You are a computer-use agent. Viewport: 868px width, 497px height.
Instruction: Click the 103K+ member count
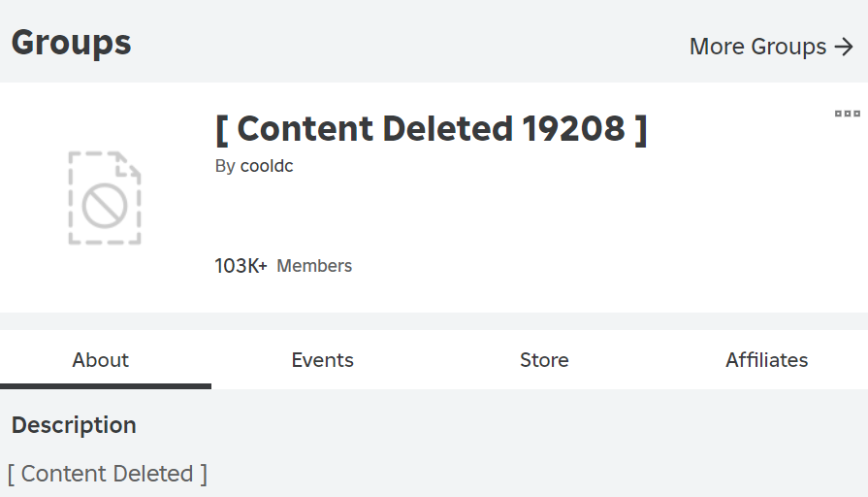coord(241,266)
